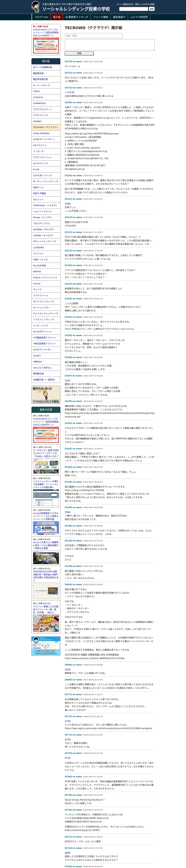Open the maneo board link
The width and height of the screenshot is (186, 868).
[x=46, y=284]
